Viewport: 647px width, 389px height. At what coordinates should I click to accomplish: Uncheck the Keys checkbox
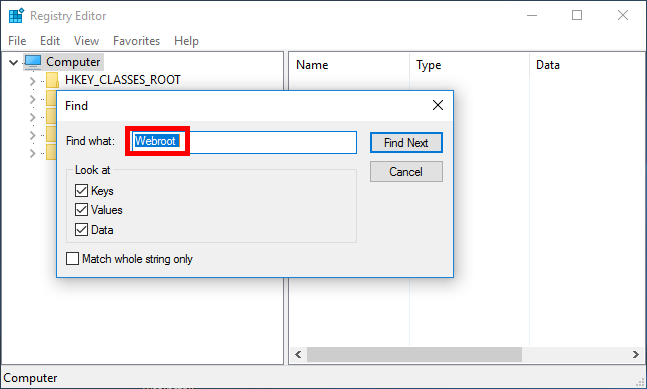81,191
